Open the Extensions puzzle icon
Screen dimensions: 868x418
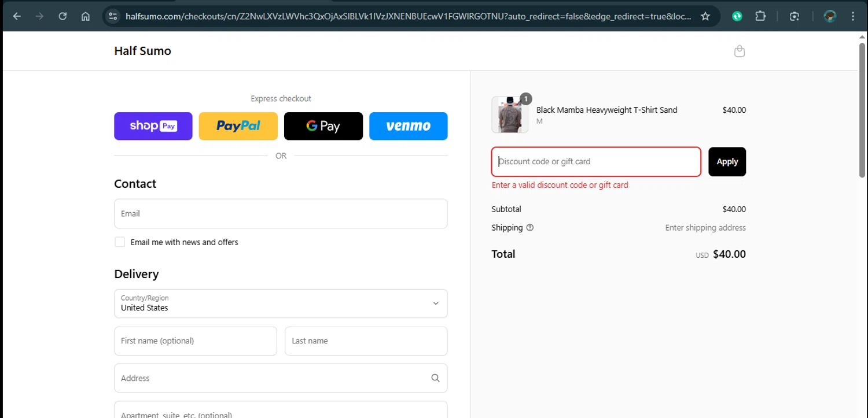(760, 16)
